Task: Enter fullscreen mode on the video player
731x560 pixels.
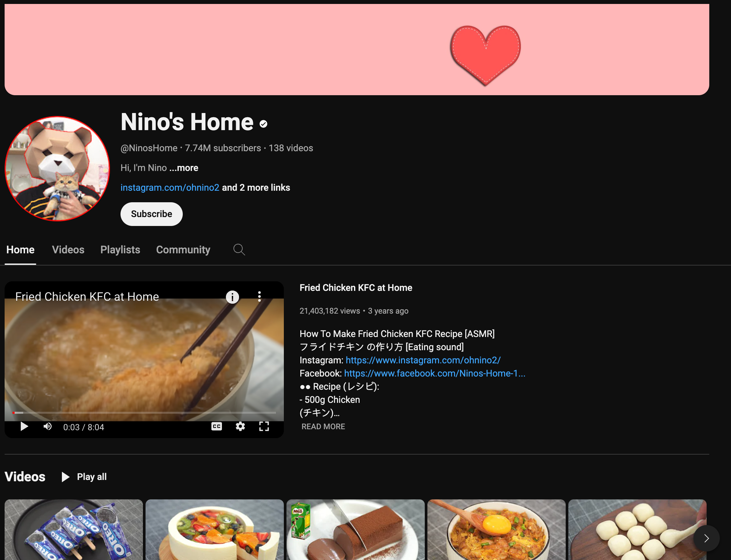Action: tap(264, 427)
